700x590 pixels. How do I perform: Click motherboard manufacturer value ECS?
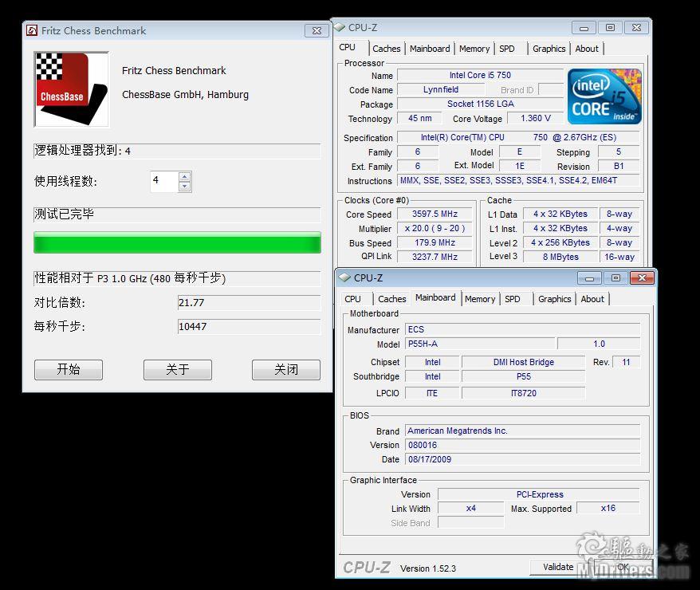point(522,329)
